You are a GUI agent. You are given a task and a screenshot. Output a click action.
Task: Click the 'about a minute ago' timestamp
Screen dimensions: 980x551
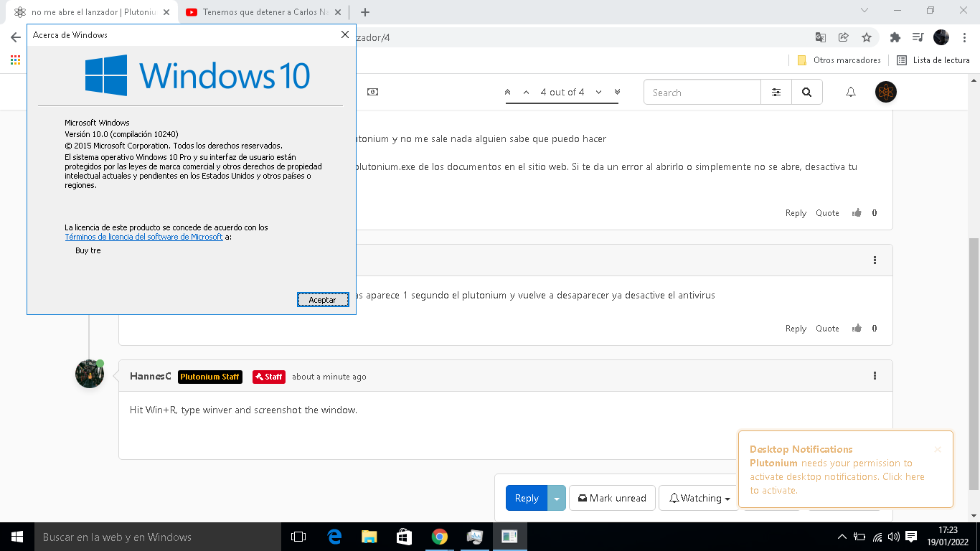click(329, 377)
